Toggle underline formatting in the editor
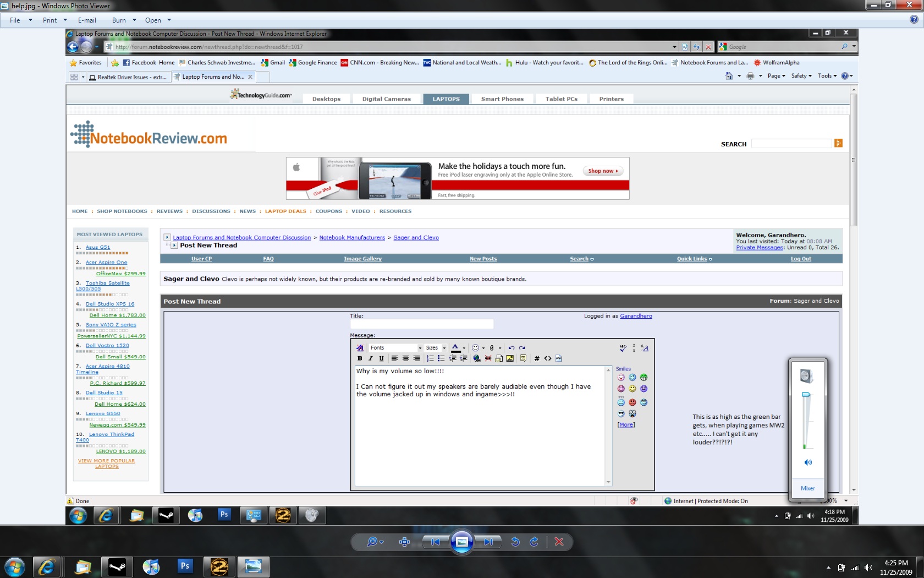This screenshot has width=924, height=578. tap(381, 358)
